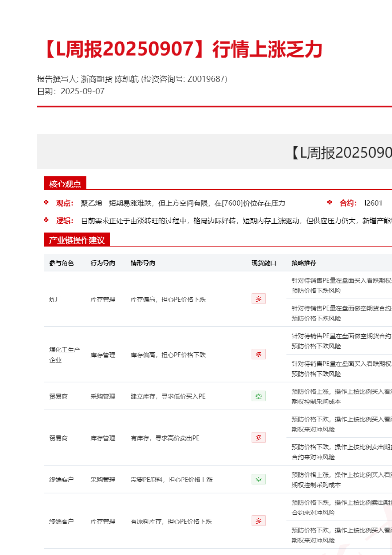392x555 pixels.
Task: Click the red bullet icon before 逻辑
Action: click(x=46, y=220)
